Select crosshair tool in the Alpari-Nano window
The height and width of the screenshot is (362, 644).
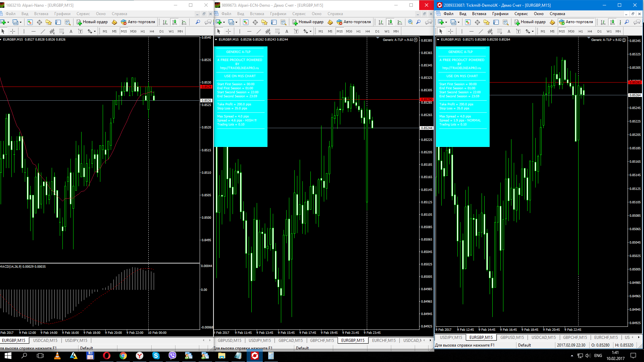point(13,31)
